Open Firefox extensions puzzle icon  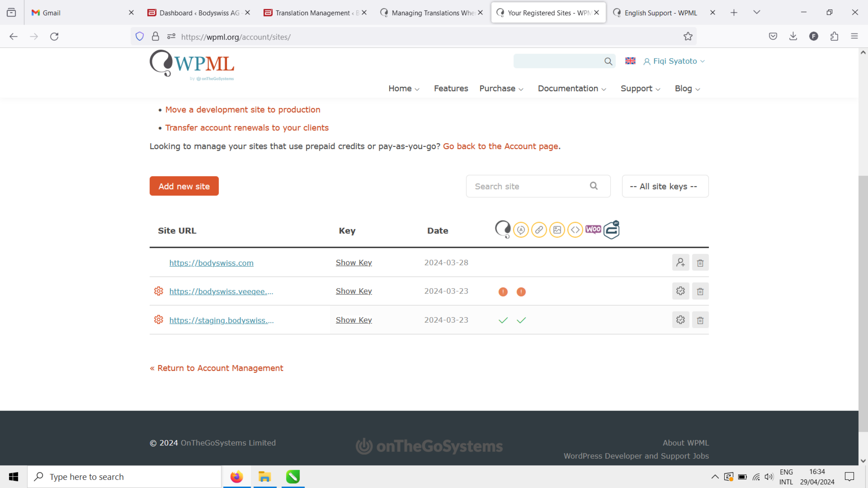click(x=834, y=36)
